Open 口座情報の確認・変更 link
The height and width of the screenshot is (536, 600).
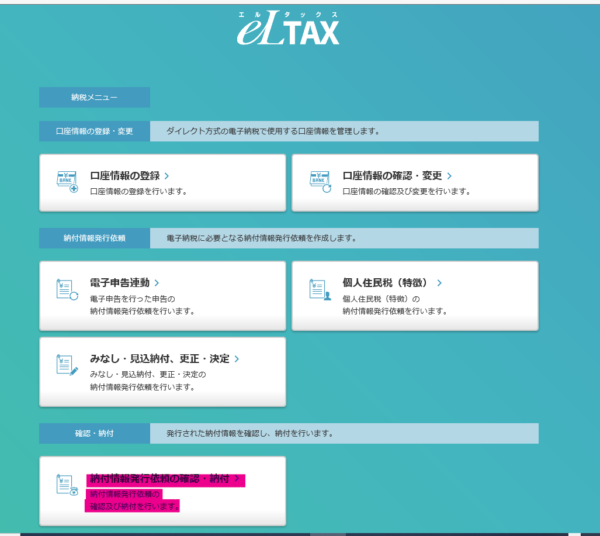pos(392,176)
